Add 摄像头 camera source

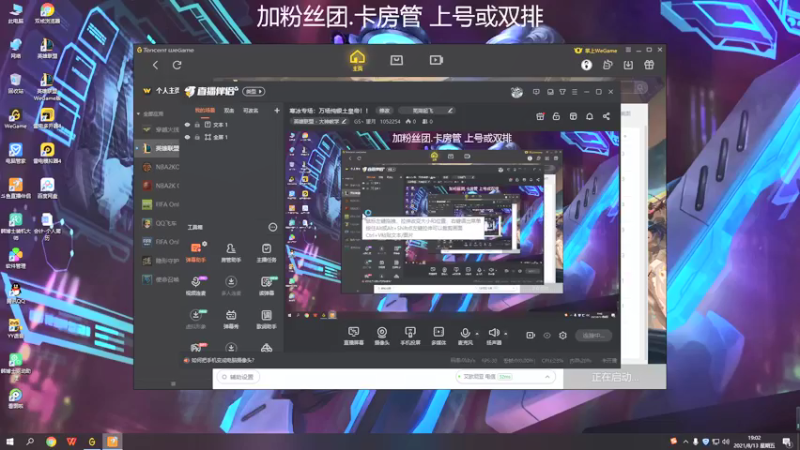[382, 336]
